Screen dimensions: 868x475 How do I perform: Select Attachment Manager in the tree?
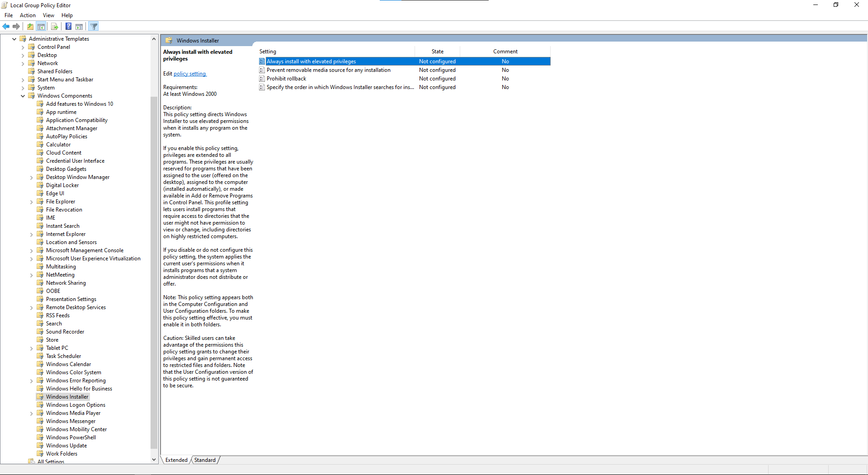[71, 128]
